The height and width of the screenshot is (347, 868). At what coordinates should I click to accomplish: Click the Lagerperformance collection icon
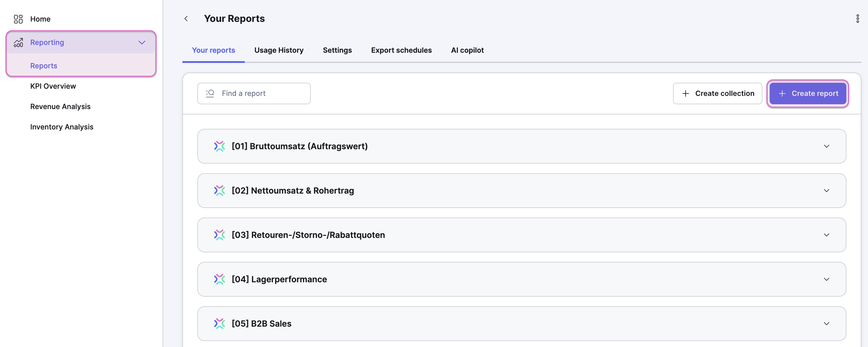219,279
